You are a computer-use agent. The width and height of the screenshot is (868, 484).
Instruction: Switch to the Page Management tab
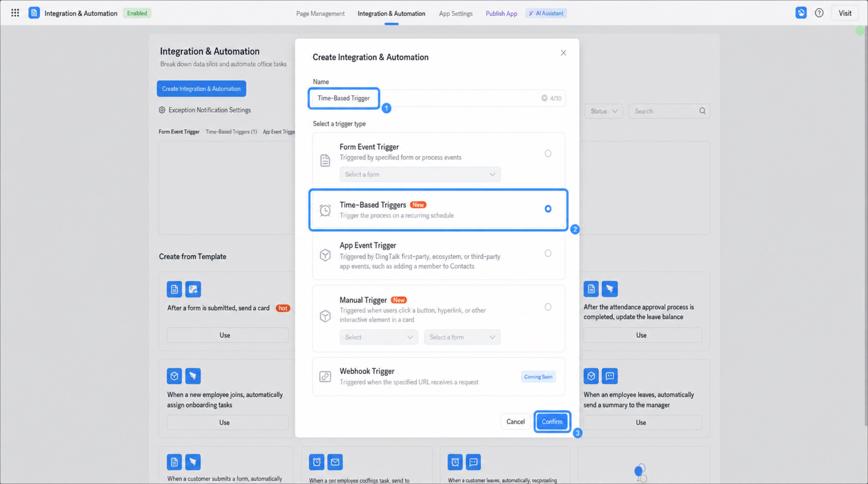point(320,14)
